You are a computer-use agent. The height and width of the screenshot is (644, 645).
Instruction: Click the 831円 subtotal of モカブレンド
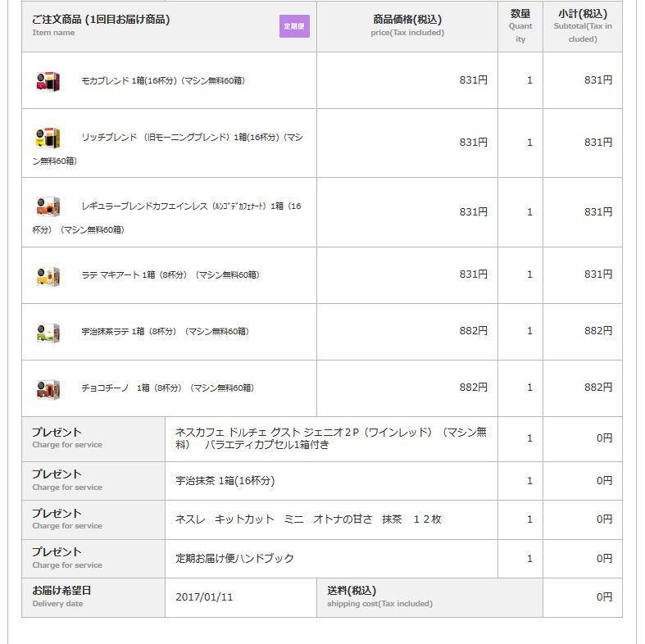598,79
